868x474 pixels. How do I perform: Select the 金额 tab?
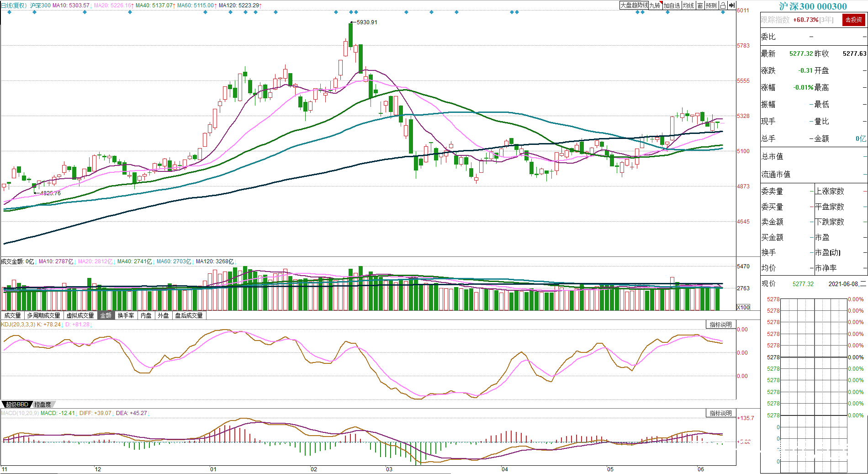pyautogui.click(x=106, y=315)
